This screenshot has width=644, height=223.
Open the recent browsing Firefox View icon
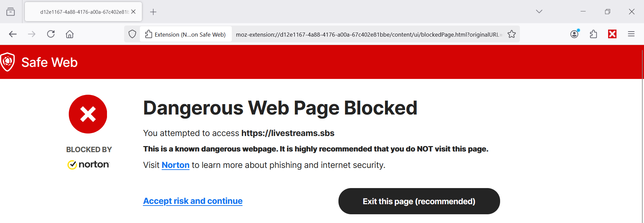(x=11, y=12)
